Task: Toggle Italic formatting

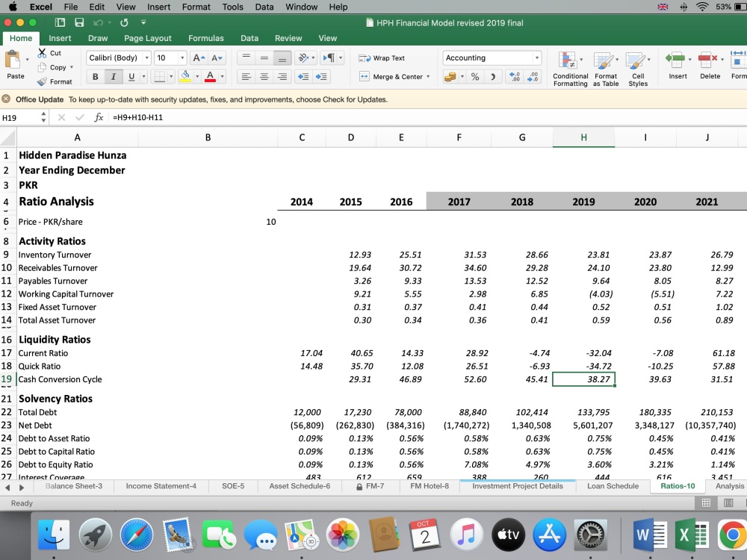Action: click(114, 76)
